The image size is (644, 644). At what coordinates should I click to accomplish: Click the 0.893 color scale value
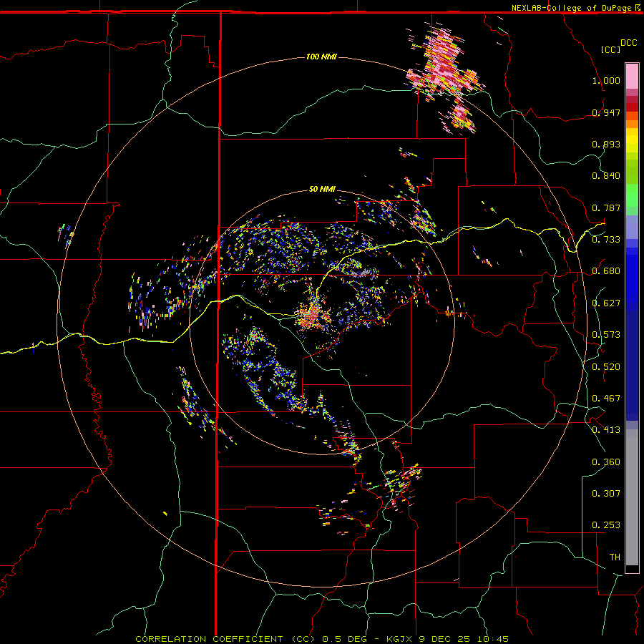point(606,144)
